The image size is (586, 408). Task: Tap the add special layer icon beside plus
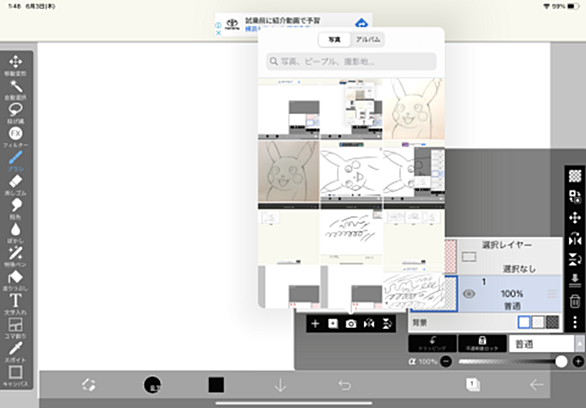[x=333, y=324]
